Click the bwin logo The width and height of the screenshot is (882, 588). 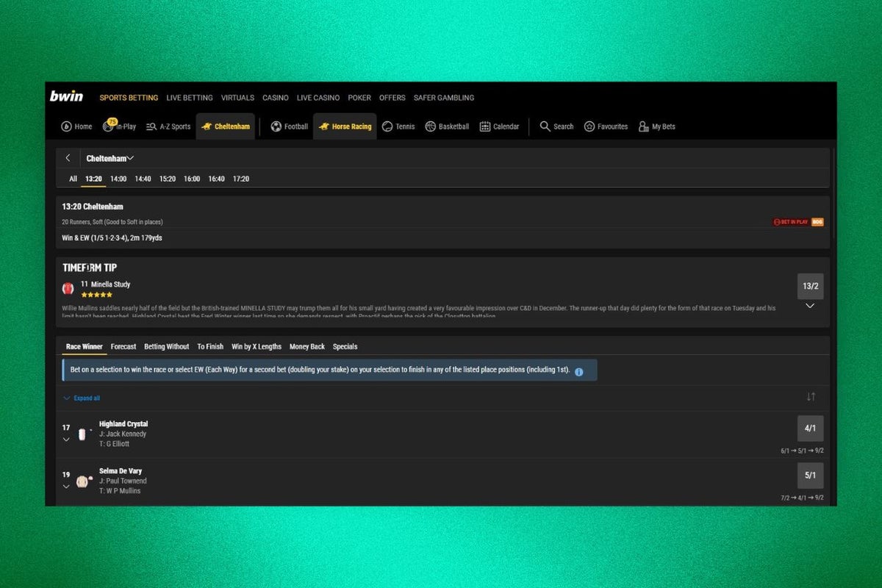(x=66, y=97)
